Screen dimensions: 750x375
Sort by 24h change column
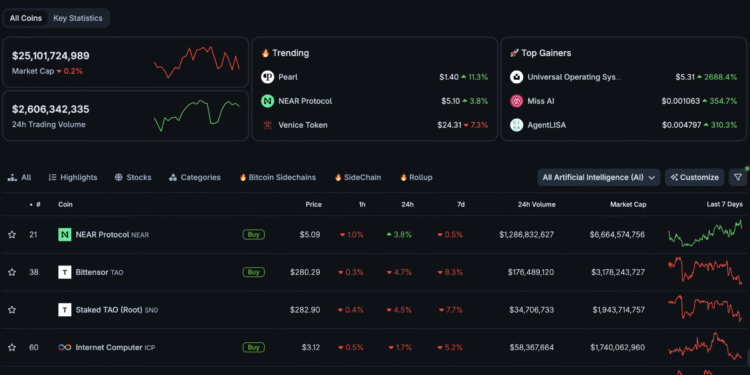coord(408,204)
